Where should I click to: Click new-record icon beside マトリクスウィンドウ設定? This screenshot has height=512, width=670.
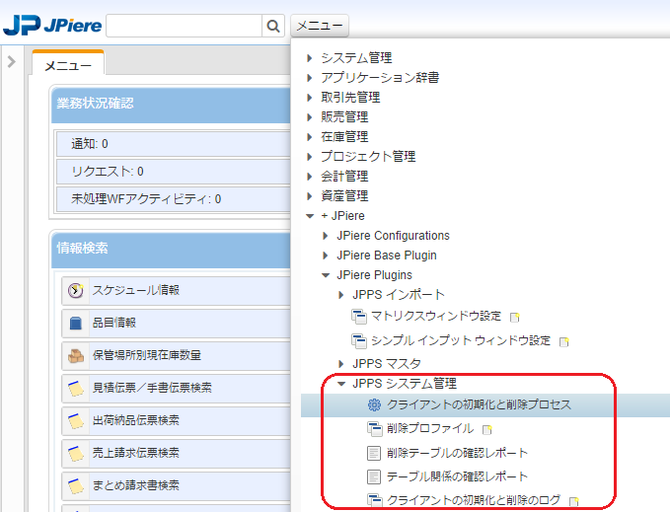point(515,317)
